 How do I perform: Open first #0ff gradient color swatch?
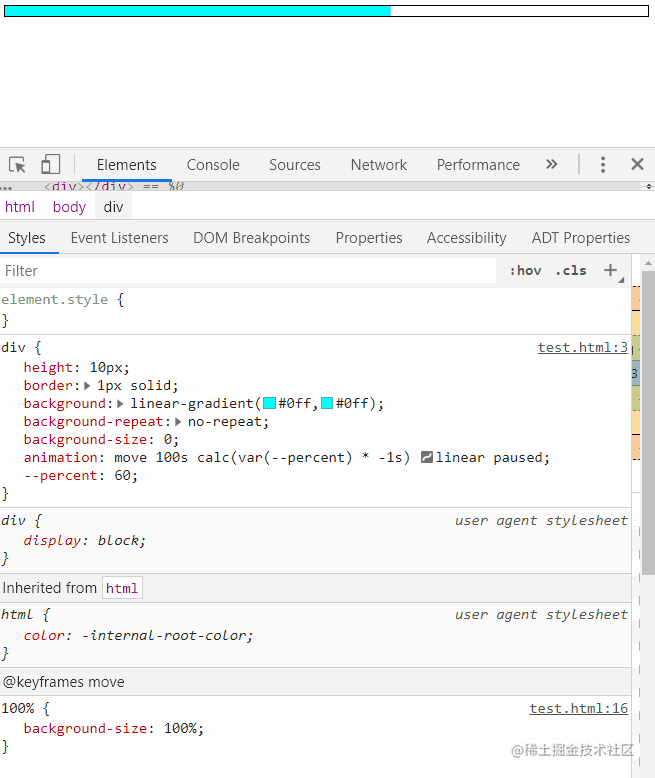(x=269, y=403)
